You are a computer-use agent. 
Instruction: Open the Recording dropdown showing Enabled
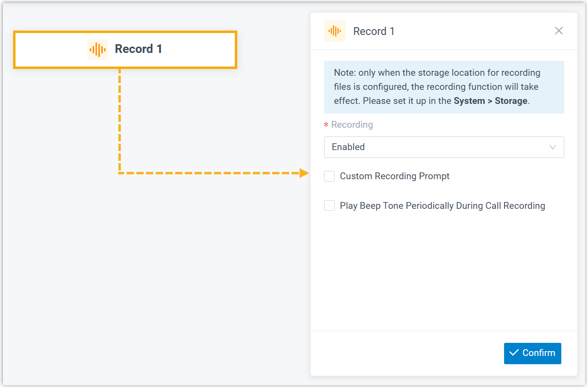tap(437, 147)
